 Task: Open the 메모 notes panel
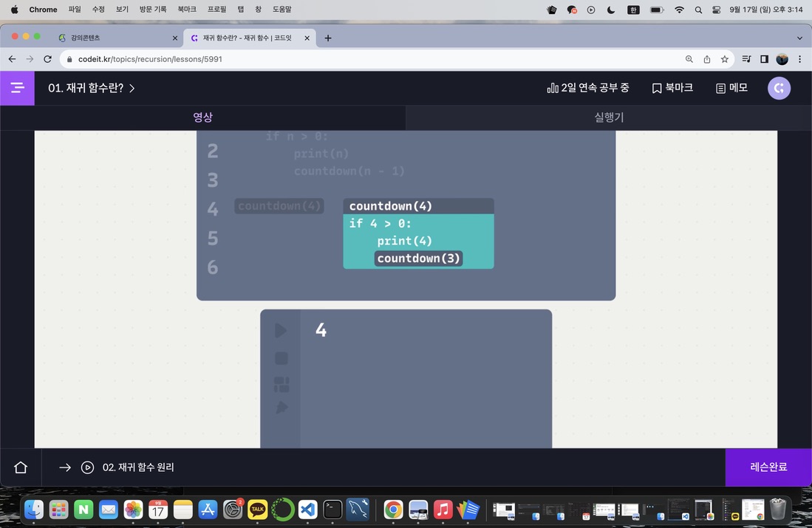tap(731, 88)
